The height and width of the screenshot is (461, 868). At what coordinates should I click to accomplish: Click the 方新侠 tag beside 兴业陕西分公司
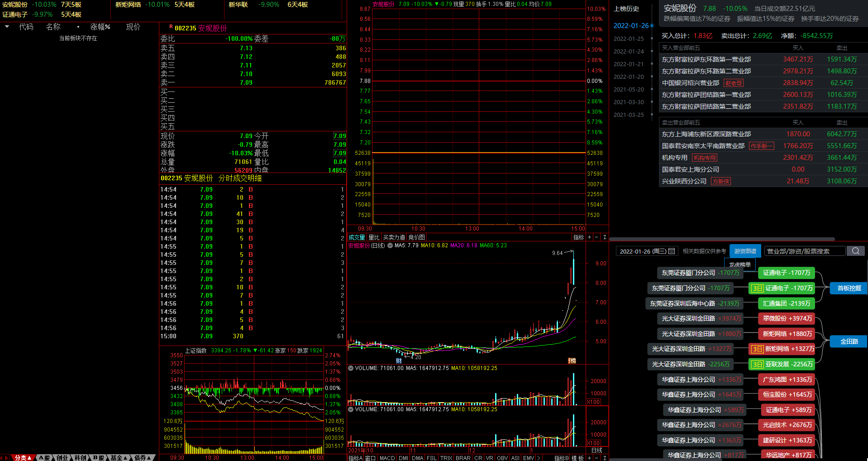[x=721, y=181]
